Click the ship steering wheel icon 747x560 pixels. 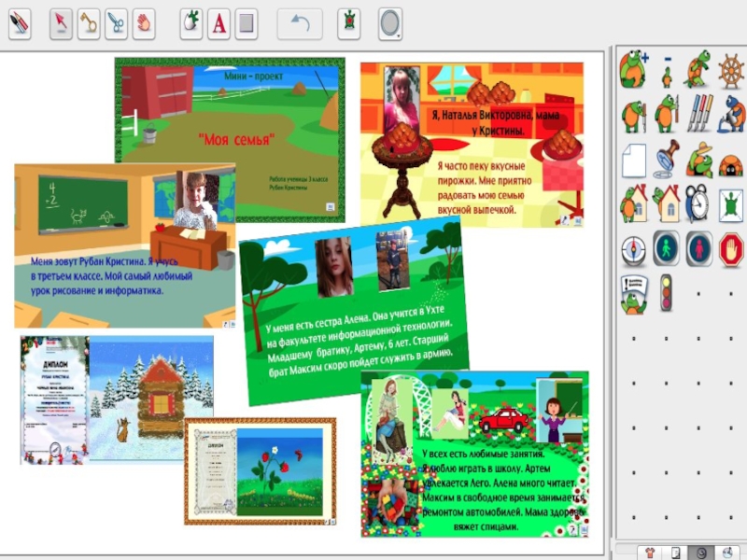pos(731,71)
